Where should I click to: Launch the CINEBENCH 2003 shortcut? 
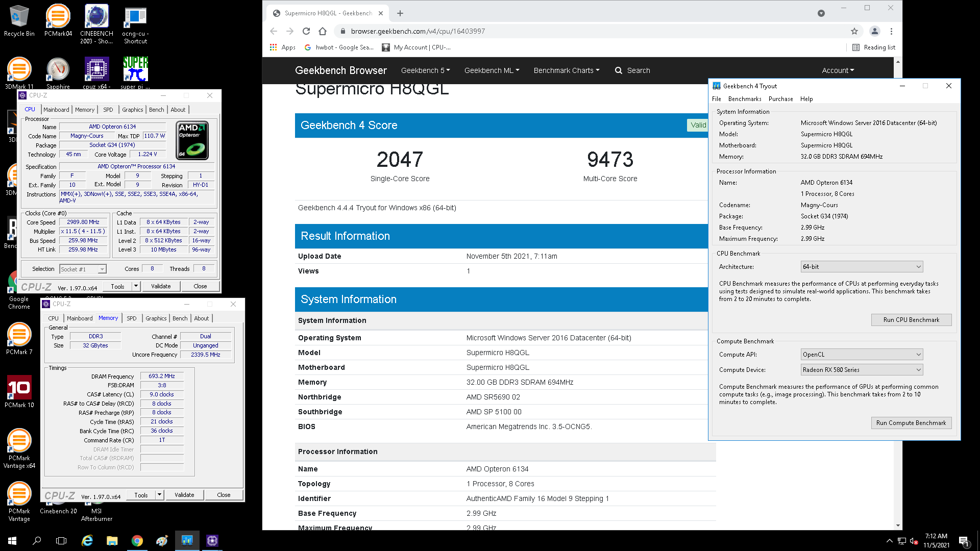[96, 24]
